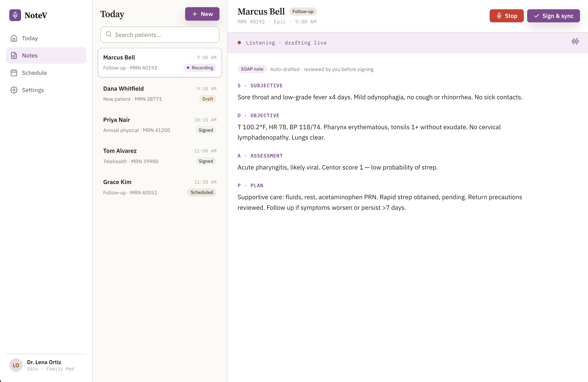Click the Schedule calendar icon
The width and height of the screenshot is (588, 382).
tap(14, 73)
